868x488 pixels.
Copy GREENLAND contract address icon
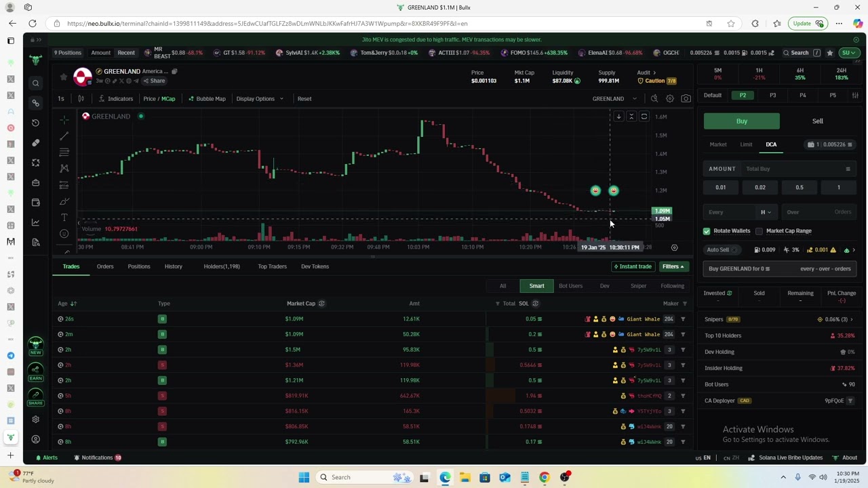pos(174,71)
